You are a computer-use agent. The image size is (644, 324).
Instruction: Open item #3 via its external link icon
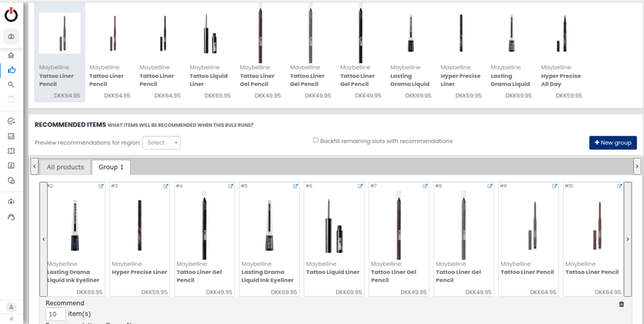pyautogui.click(x=165, y=186)
